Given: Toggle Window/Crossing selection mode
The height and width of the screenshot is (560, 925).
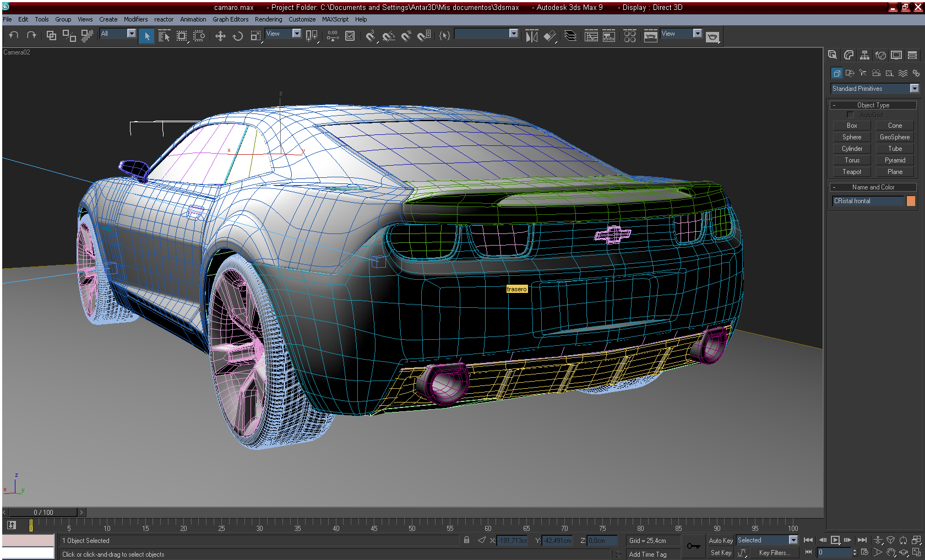Looking at the screenshot, I should 199,36.
